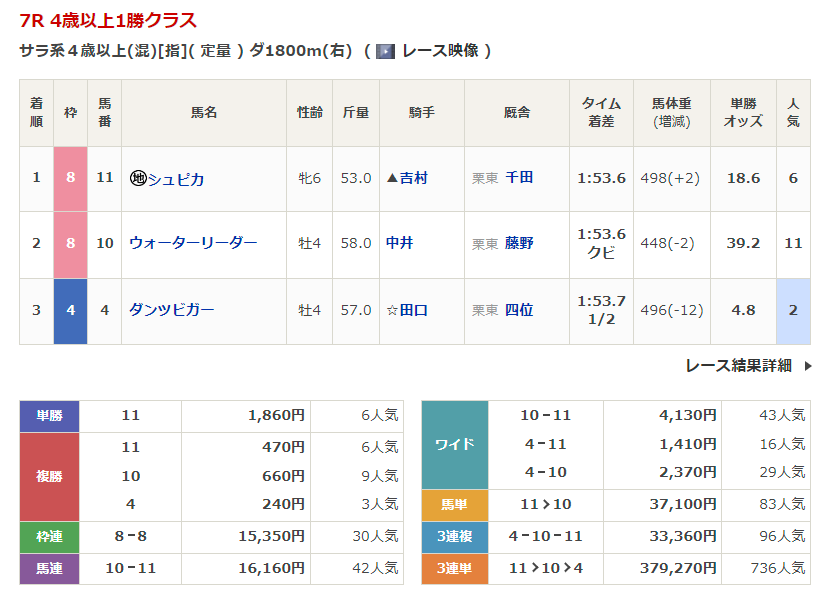Click the 馬体重 column header
838x595 pixels.
click(x=677, y=112)
